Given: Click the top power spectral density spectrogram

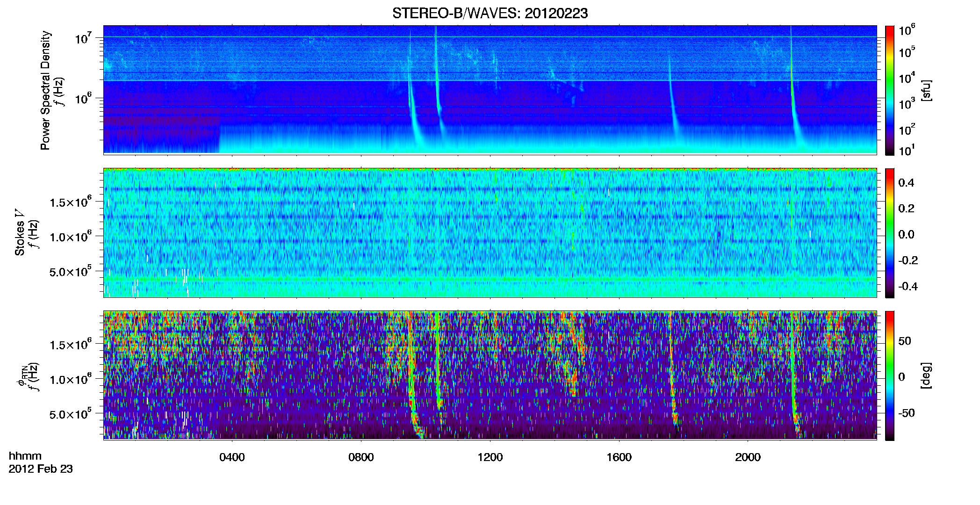Looking at the screenshot, I should (490, 90).
